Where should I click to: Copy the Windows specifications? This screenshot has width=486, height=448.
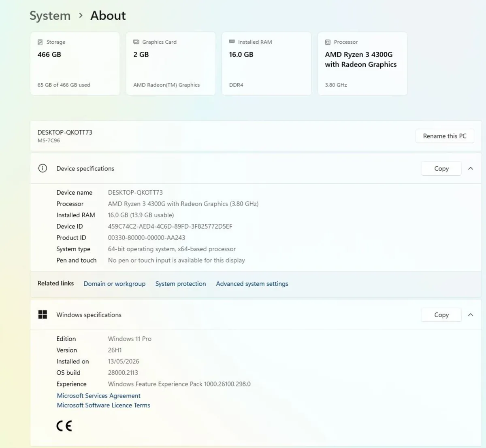coord(441,314)
